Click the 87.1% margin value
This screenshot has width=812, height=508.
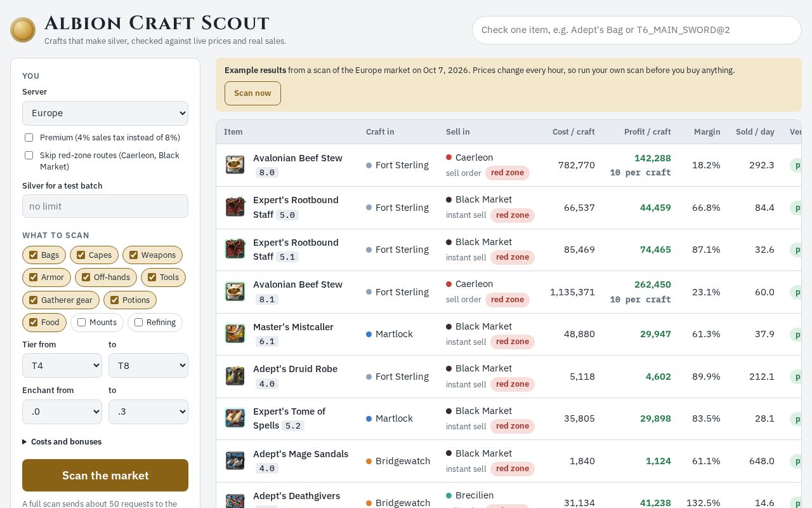[706, 250]
